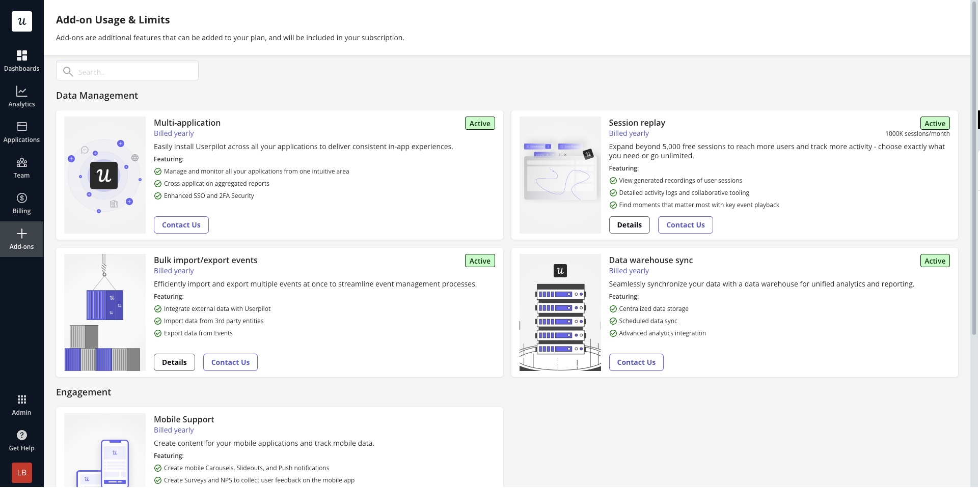
Task: Click Integrate external data with Userpilot
Action: (x=217, y=309)
